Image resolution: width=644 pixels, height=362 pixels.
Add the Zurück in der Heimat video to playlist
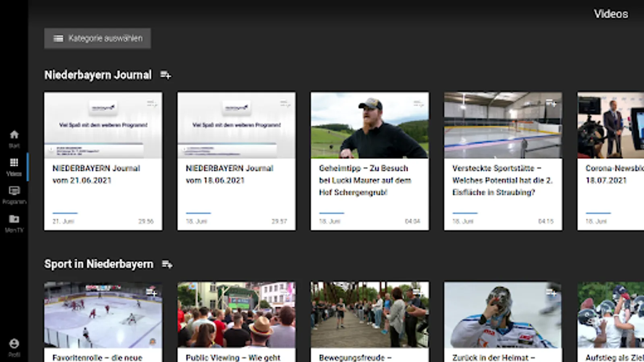pos(551,293)
